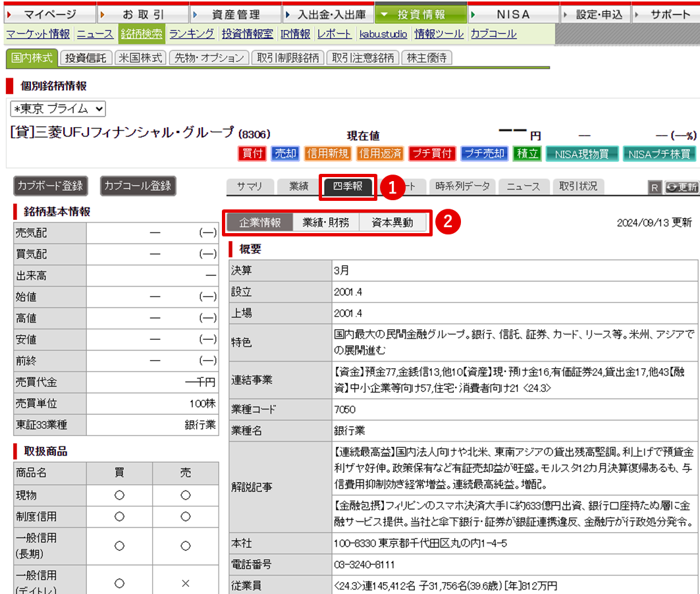Open the 設定・申込 menu

pos(595,14)
